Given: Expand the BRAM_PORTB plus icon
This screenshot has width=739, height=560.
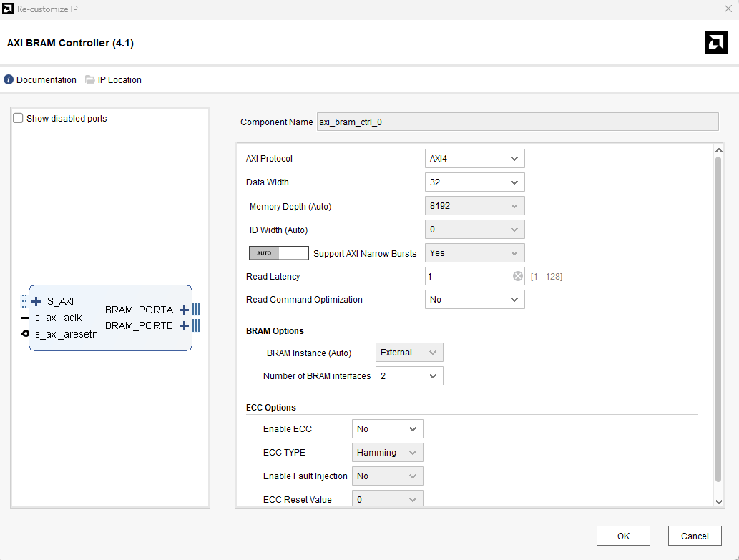Looking at the screenshot, I should coord(185,325).
